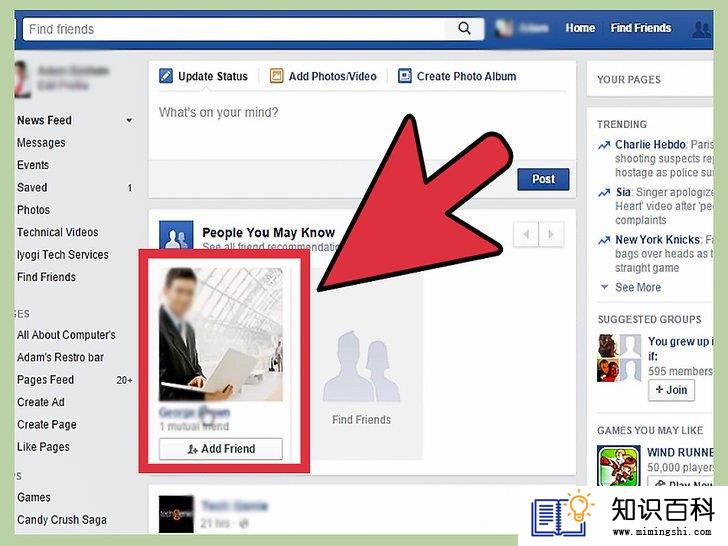Go to previous friend suggestion arrow
728x546 pixels.
click(x=526, y=234)
